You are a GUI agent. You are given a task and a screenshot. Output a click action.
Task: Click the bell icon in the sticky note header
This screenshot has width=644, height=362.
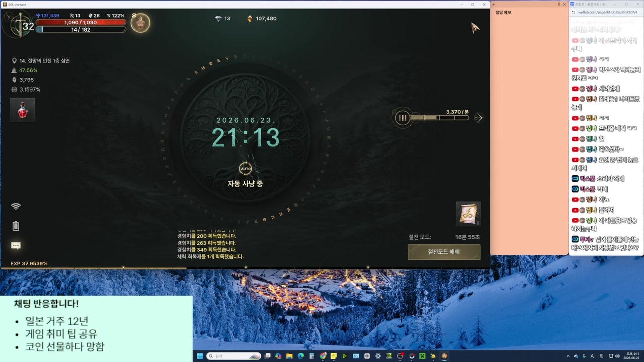pyautogui.click(x=559, y=4)
